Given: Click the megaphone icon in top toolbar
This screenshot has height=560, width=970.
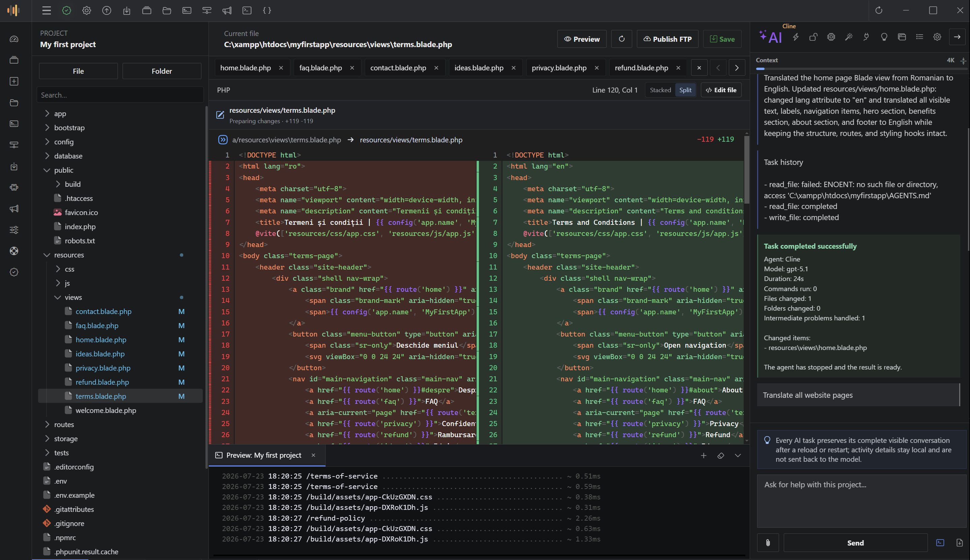Looking at the screenshot, I should pyautogui.click(x=227, y=10).
